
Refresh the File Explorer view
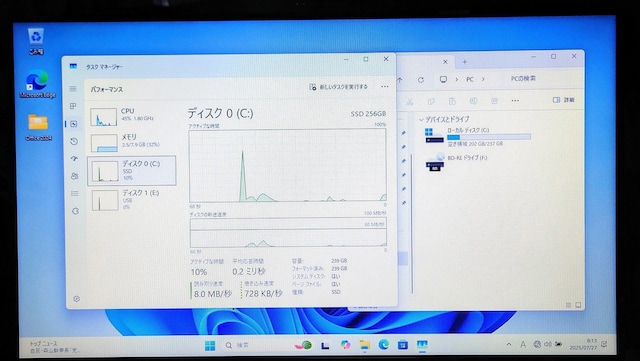click(x=420, y=80)
